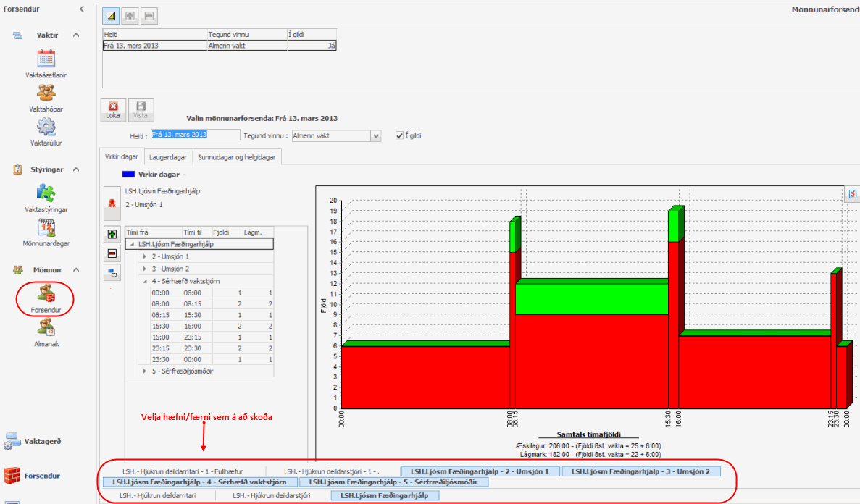Expand the 2 - Umsjón 1 tree node
The width and height of the screenshot is (860, 504).
click(145, 256)
